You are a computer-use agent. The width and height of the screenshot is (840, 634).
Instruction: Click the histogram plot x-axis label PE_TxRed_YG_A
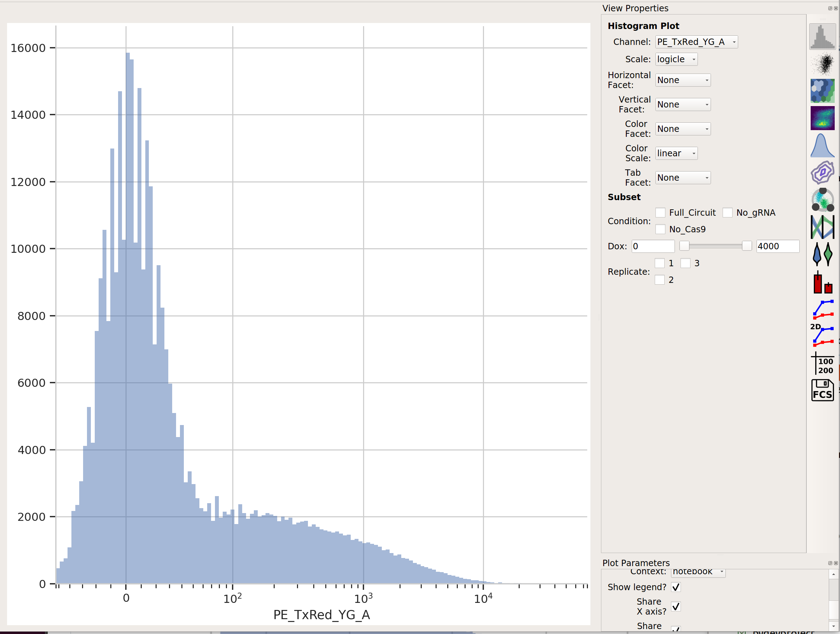tap(322, 615)
